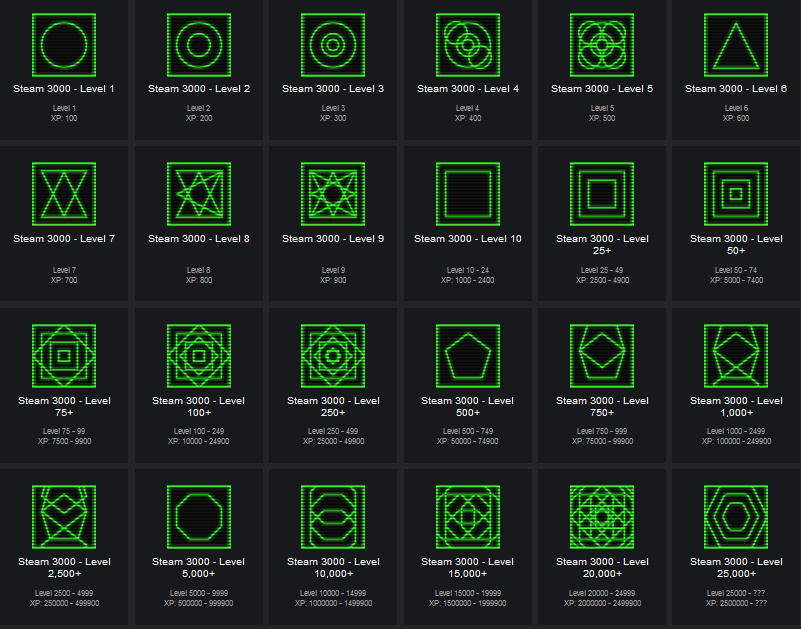The image size is (801, 629).
Task: Click the 'XP: 100' value
Action: tap(64, 118)
